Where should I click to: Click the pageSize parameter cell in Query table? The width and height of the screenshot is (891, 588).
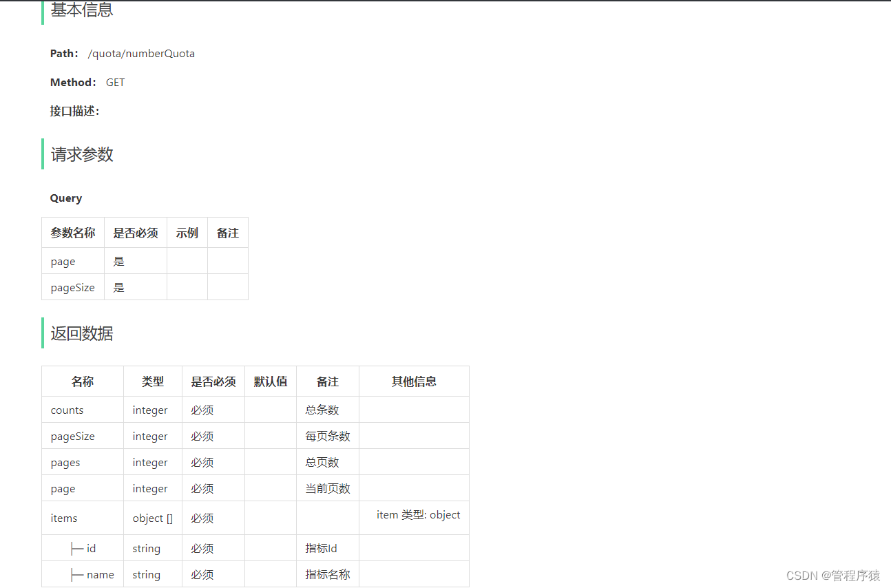[x=73, y=288]
